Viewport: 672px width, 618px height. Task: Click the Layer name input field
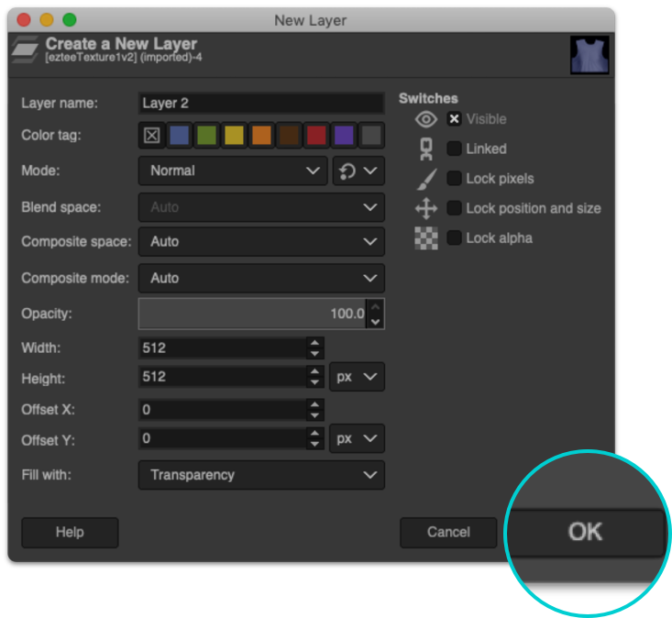(261, 104)
